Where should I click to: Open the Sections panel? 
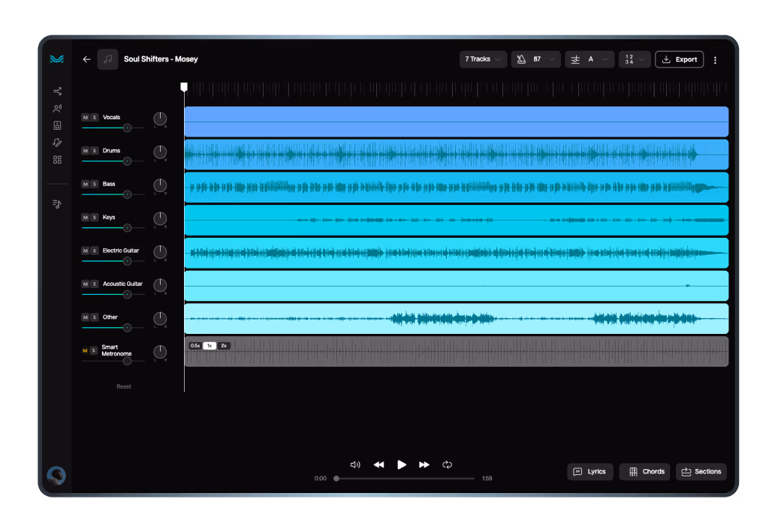(x=701, y=472)
